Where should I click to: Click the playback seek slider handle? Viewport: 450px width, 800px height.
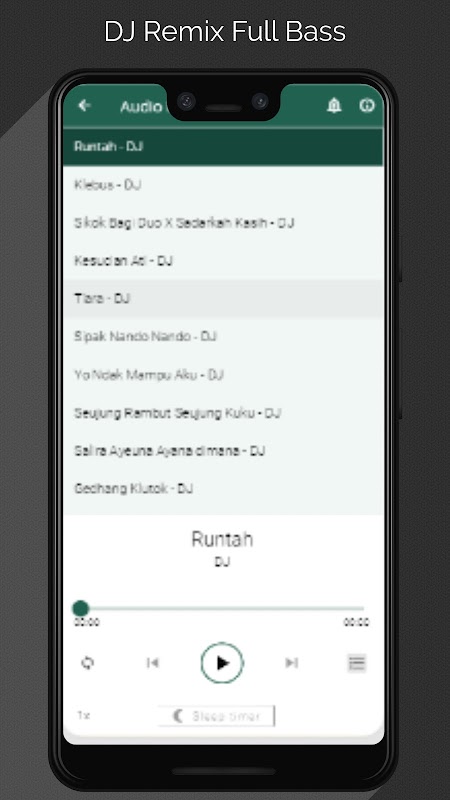[x=81, y=608]
